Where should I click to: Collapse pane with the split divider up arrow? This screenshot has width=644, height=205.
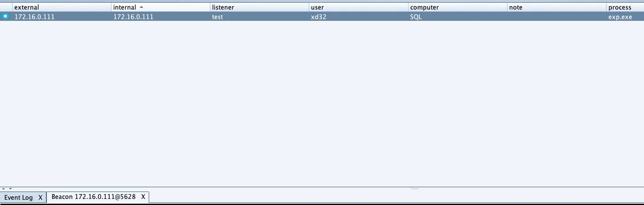click(x=4, y=189)
